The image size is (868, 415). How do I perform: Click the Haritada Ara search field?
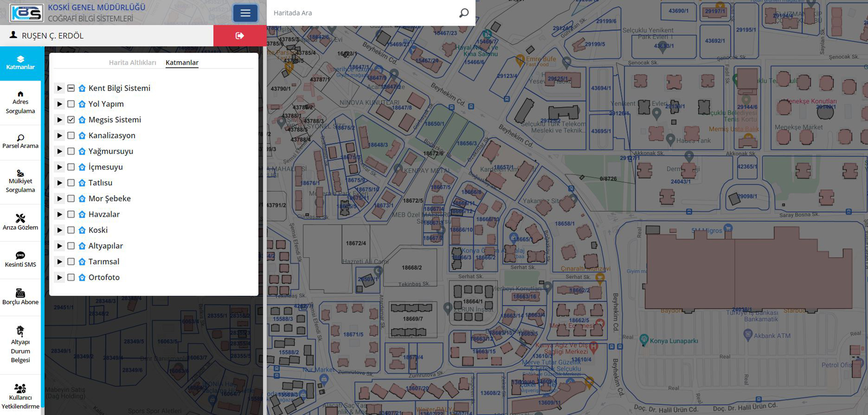tap(364, 13)
